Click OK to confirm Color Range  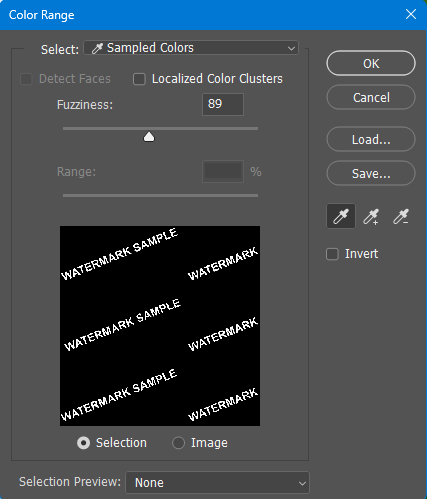(371, 63)
